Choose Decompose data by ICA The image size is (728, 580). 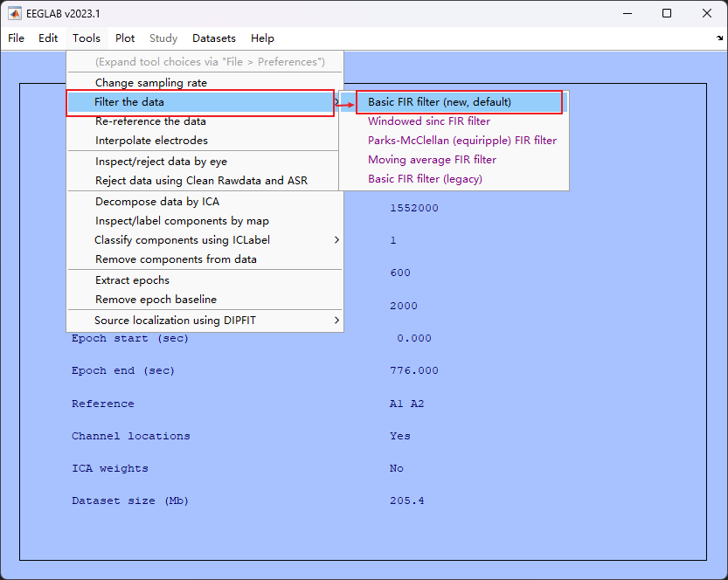click(x=205, y=202)
